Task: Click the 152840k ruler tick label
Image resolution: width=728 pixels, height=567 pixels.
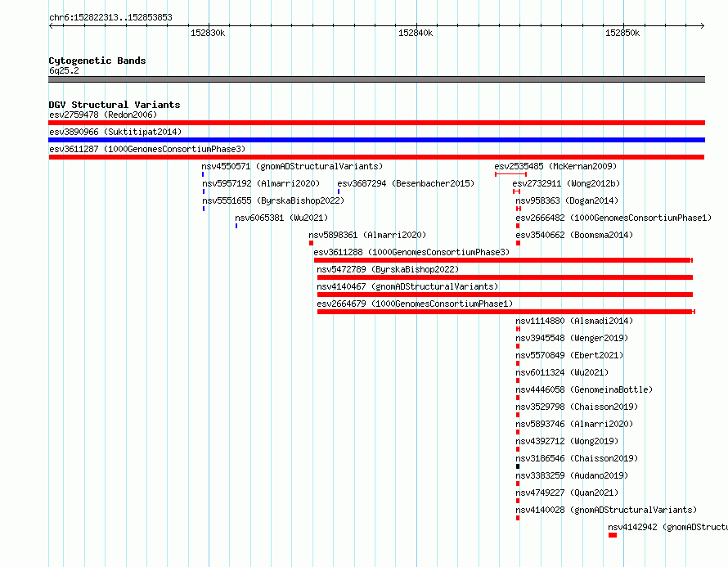Action: click(x=415, y=33)
